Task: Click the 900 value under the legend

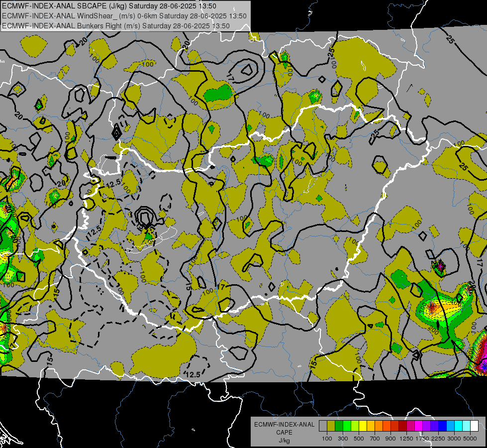Action: tap(390, 439)
